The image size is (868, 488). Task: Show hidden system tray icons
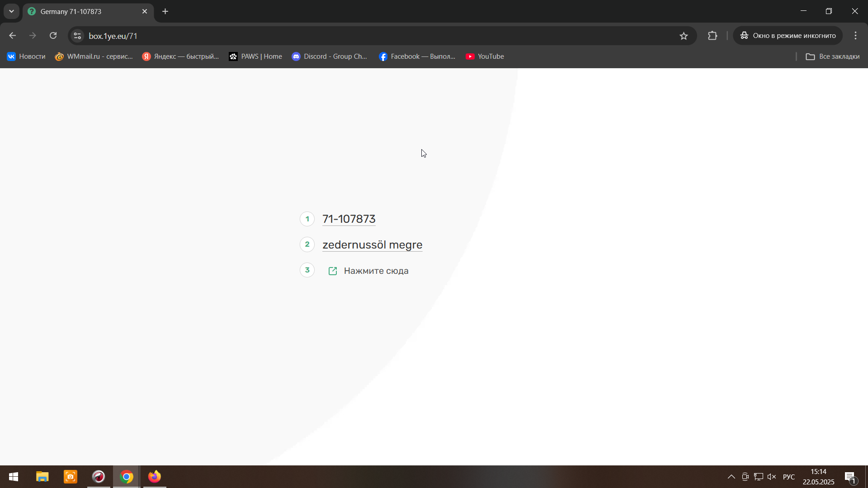[731, 477]
